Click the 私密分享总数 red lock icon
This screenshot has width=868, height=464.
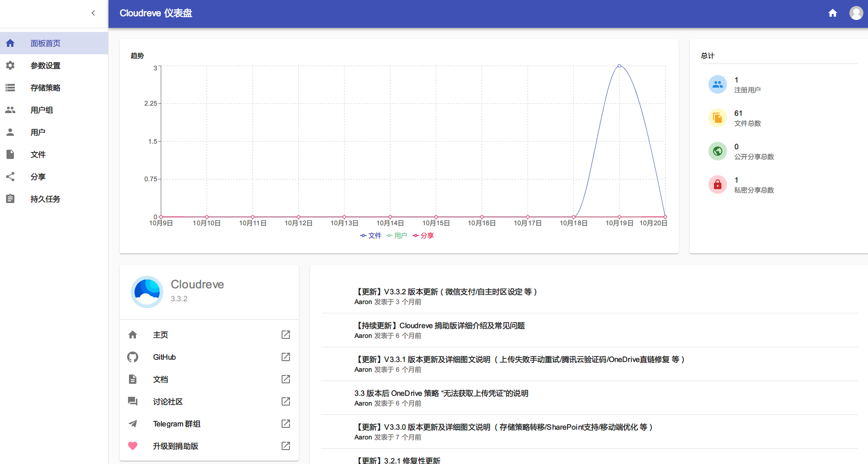point(718,184)
